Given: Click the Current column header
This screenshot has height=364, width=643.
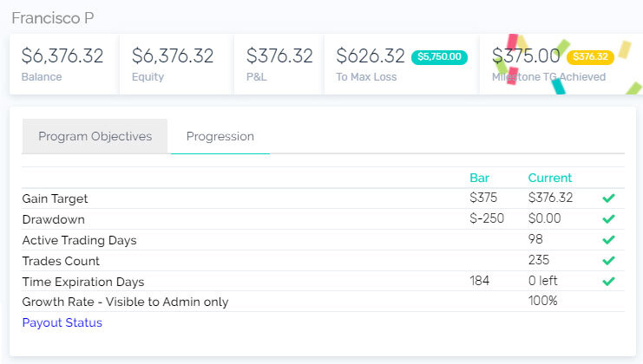Looking at the screenshot, I should tap(549, 178).
